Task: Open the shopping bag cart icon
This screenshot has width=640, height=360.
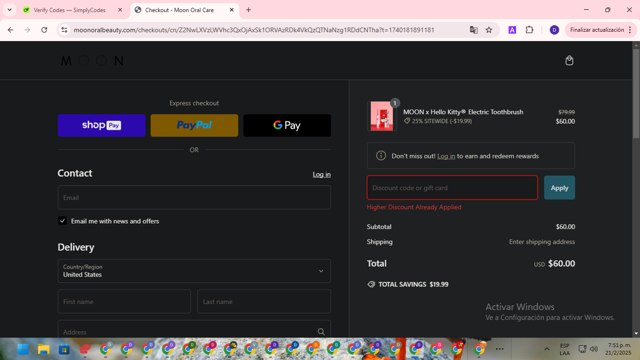Action: click(569, 60)
